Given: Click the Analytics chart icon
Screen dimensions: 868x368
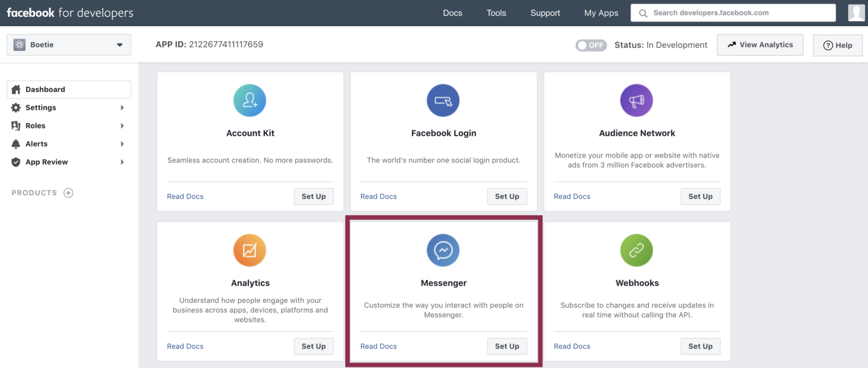Looking at the screenshot, I should (x=250, y=250).
